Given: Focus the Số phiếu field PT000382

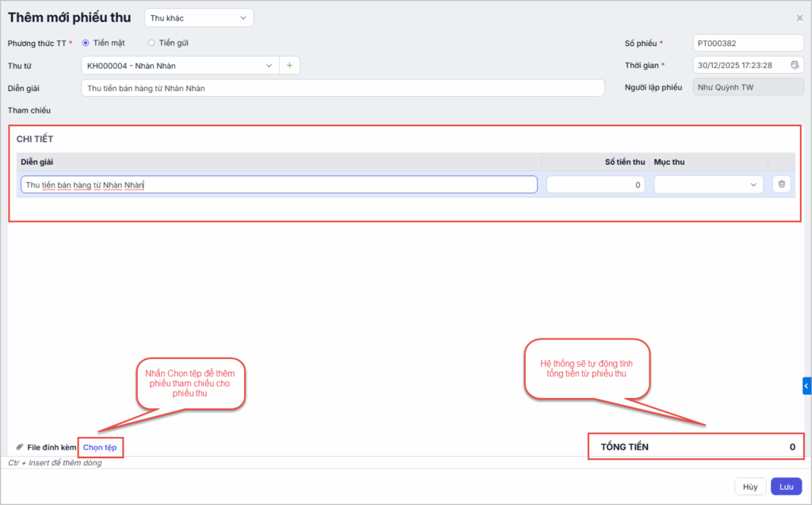Looking at the screenshot, I should [x=749, y=44].
